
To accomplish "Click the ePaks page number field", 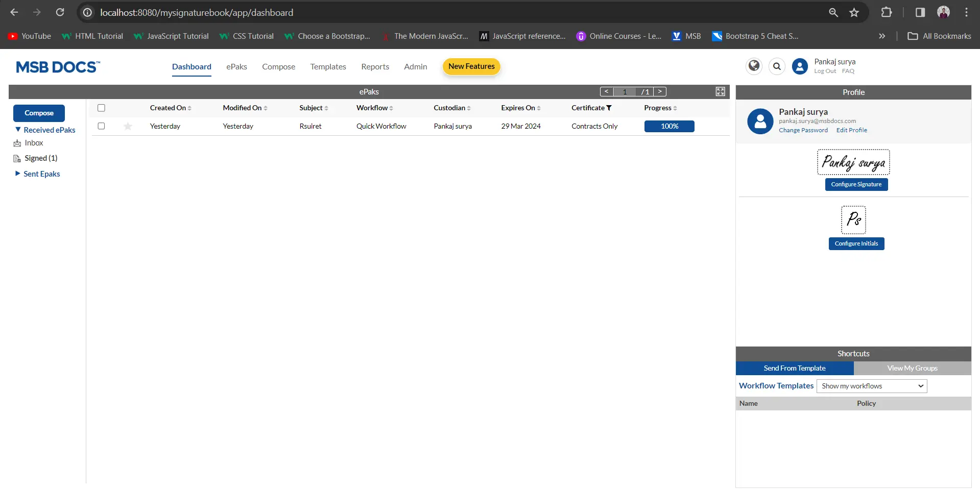I will point(624,92).
